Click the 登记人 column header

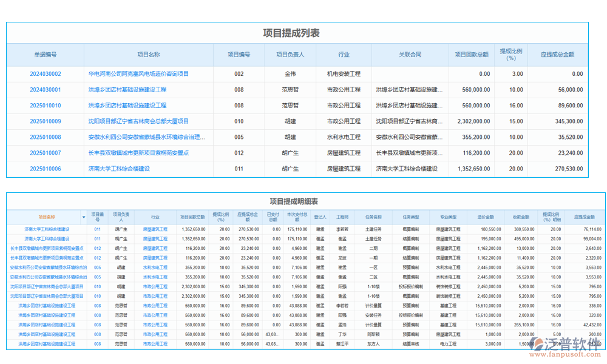320,217
